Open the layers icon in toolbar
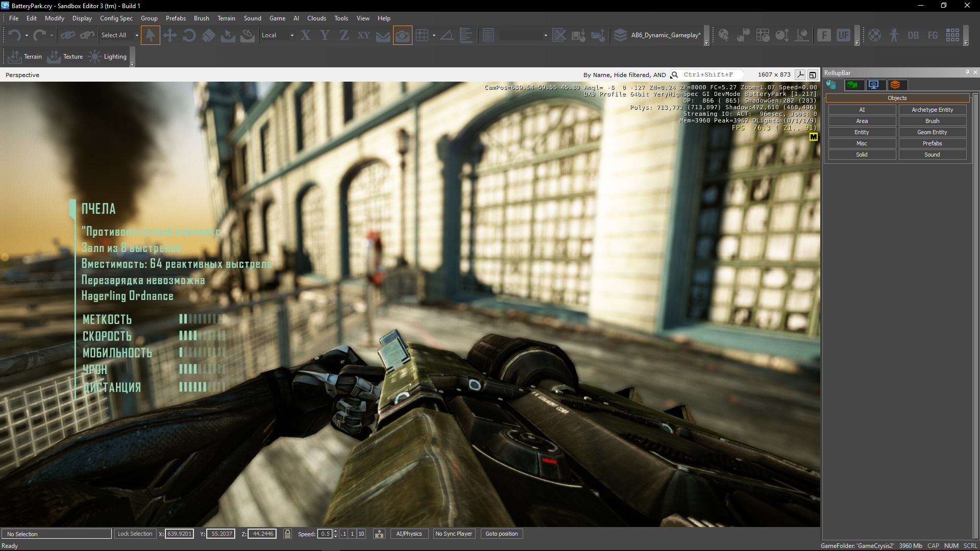Viewport: 980px width, 551px height. pyautogui.click(x=620, y=35)
